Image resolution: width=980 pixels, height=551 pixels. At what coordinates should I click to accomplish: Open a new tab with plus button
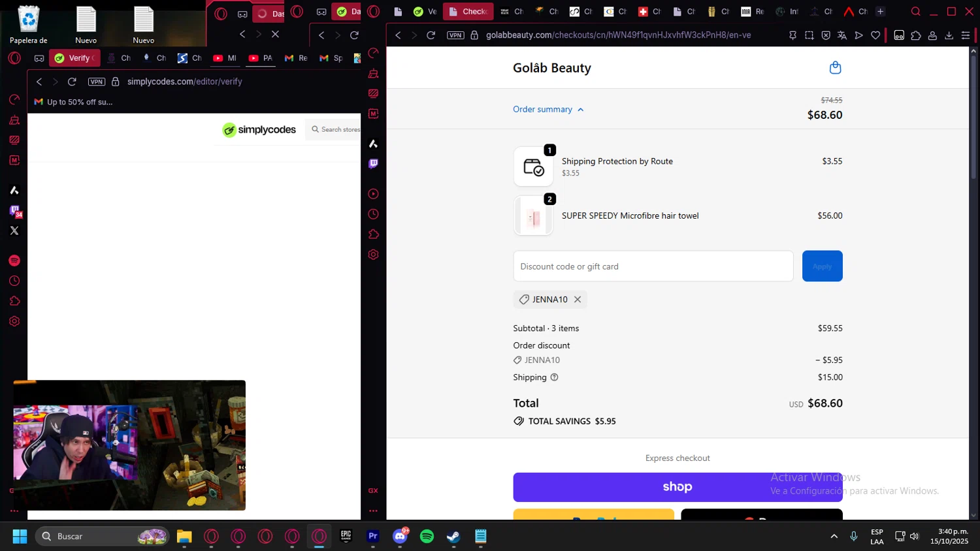click(880, 11)
